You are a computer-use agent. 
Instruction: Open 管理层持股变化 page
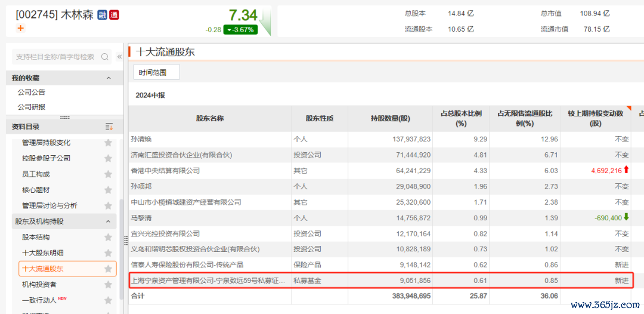(47, 143)
